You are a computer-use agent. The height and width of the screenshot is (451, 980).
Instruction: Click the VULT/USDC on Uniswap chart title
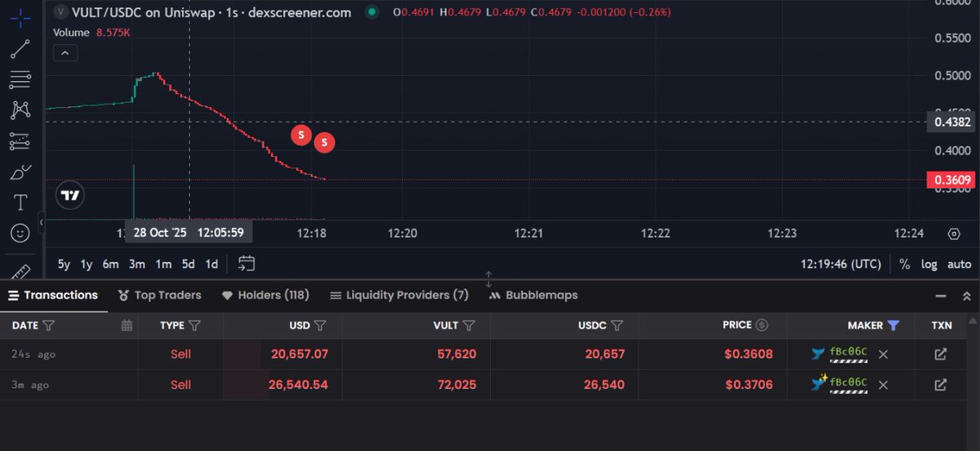click(x=212, y=12)
